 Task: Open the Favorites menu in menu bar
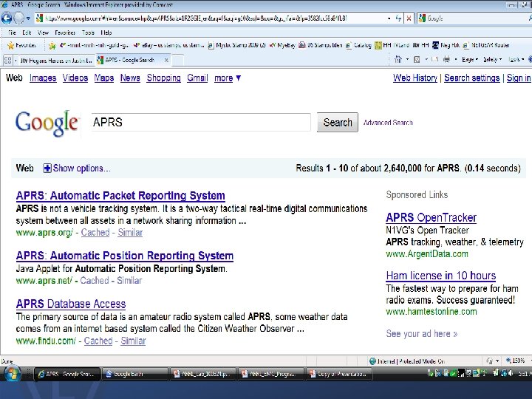coord(65,33)
